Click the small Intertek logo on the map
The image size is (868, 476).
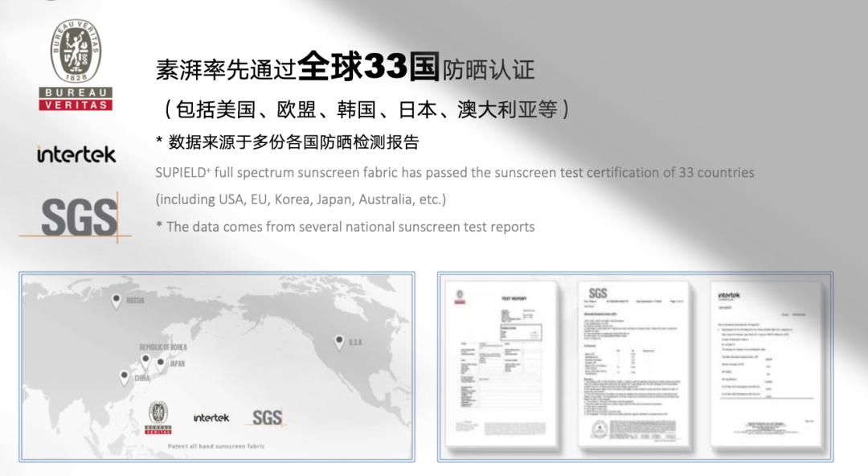(211, 417)
